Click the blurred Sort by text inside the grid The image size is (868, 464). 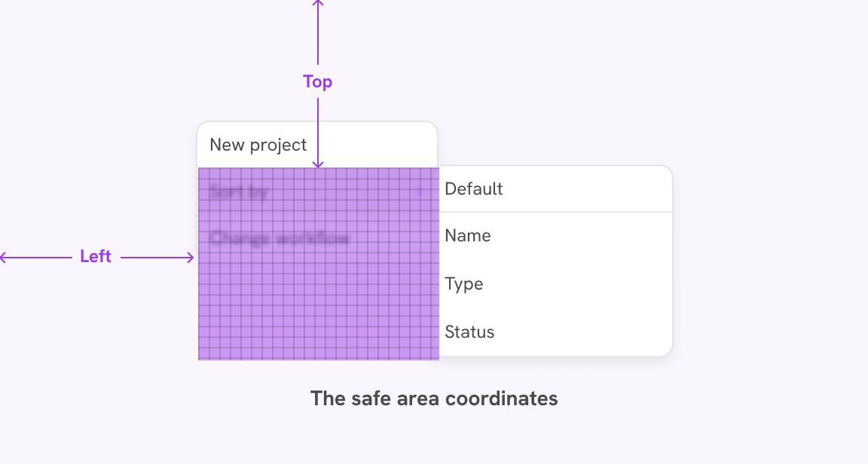tap(240, 191)
